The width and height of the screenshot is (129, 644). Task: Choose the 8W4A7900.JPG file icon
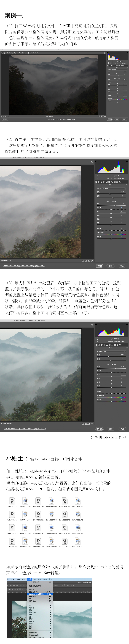[x=51, y=528]
